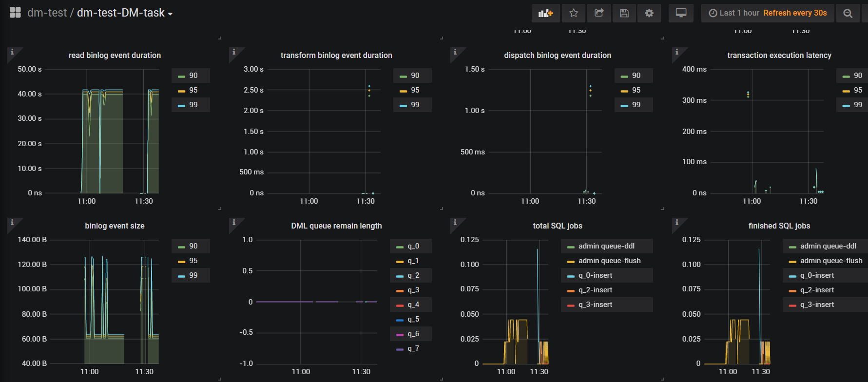Open the binlog event size panel title menu
The width and height of the screenshot is (868, 382).
coord(115,226)
